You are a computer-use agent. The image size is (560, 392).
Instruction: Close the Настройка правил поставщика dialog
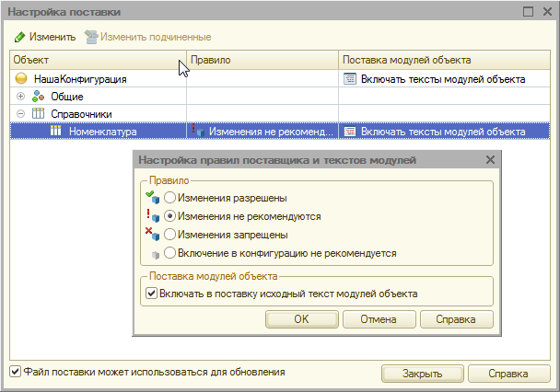click(x=490, y=159)
